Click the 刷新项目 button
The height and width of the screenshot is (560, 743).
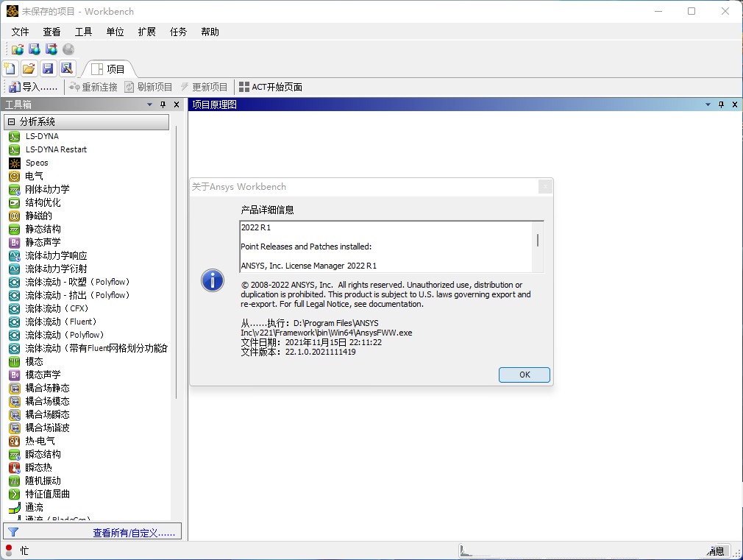(149, 88)
